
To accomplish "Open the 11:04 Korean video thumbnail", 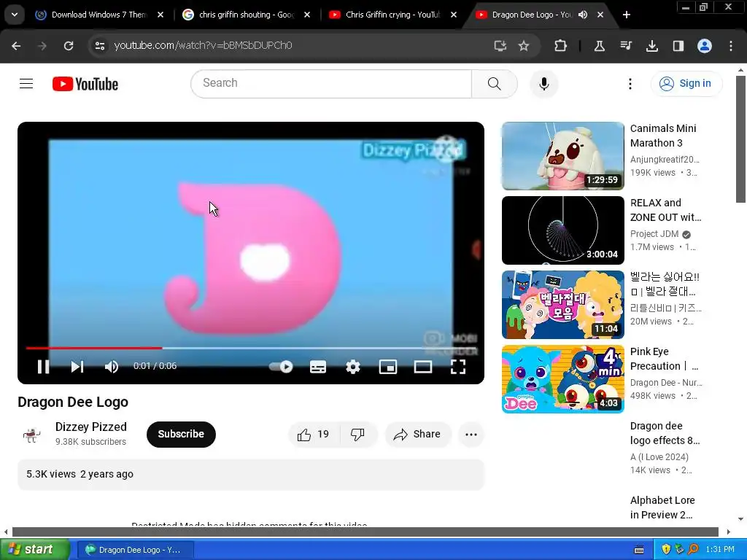I will 562,304.
